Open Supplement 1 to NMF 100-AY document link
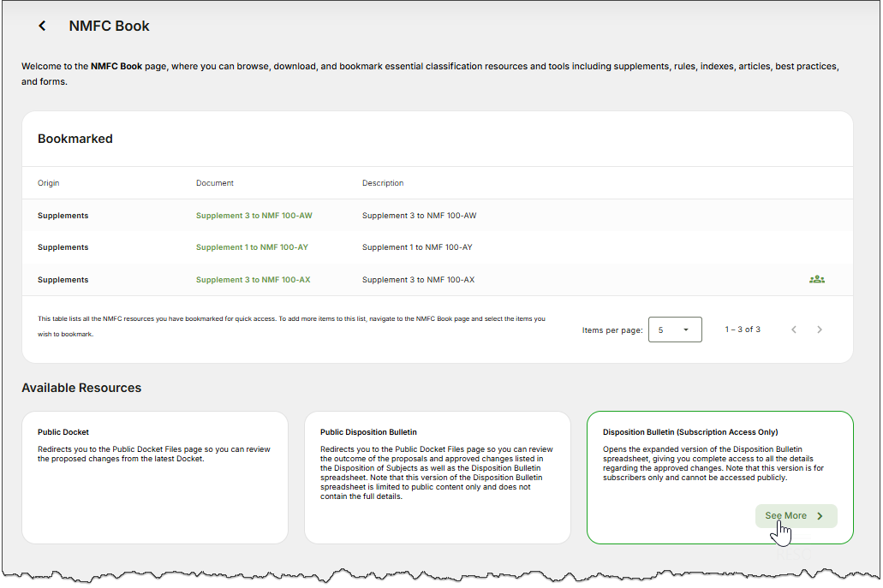 (252, 247)
